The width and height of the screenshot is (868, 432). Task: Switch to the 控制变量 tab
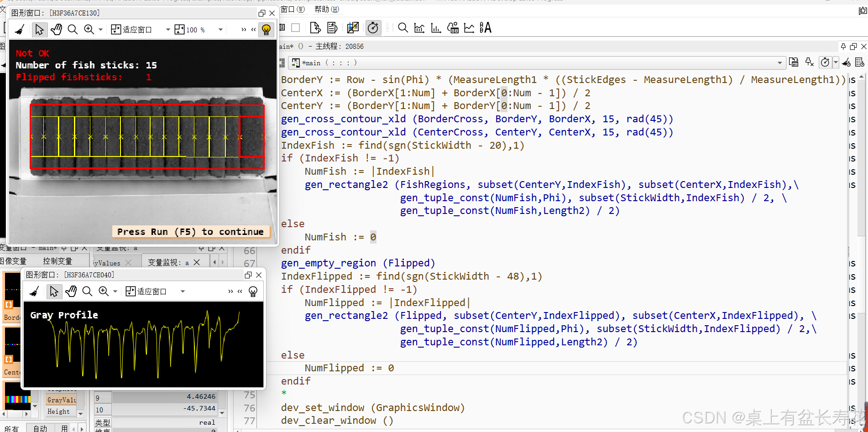tap(58, 261)
